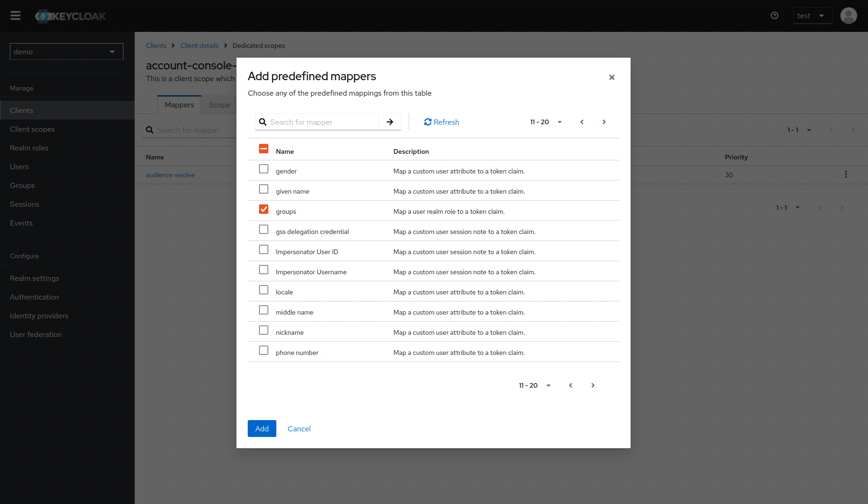Switch to the Scope tab
The image size is (868, 504).
219,105
